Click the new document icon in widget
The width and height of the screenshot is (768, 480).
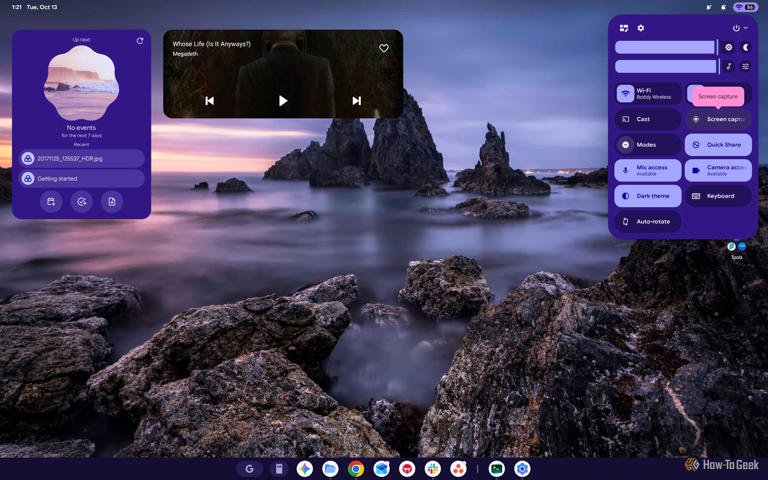[112, 201]
